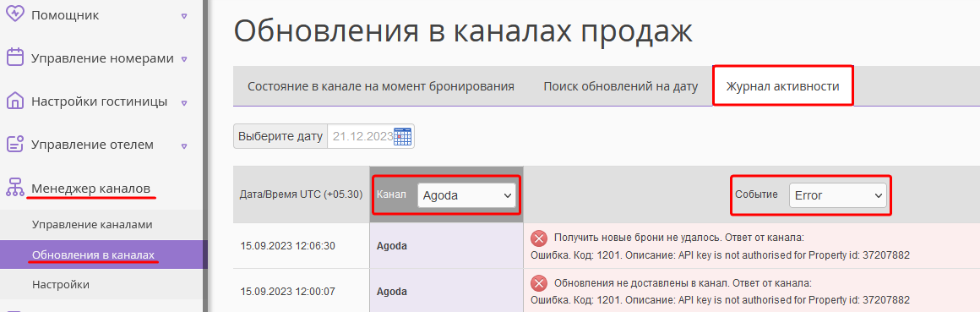Click the date field showing 21.12.2023

[362, 136]
